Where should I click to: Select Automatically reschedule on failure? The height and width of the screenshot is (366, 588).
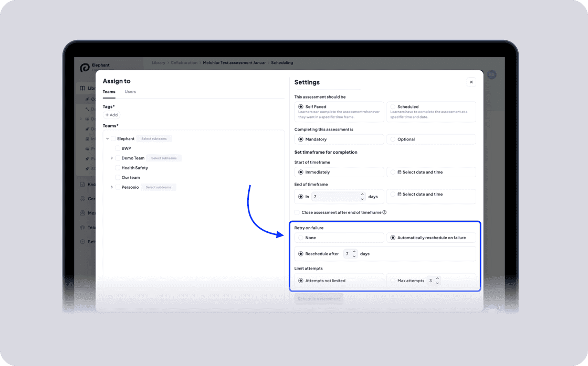click(431, 238)
